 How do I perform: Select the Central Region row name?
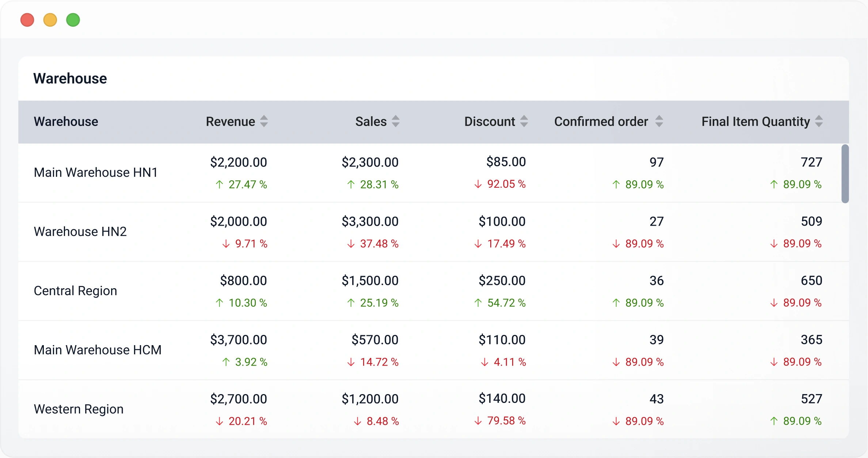(x=75, y=291)
